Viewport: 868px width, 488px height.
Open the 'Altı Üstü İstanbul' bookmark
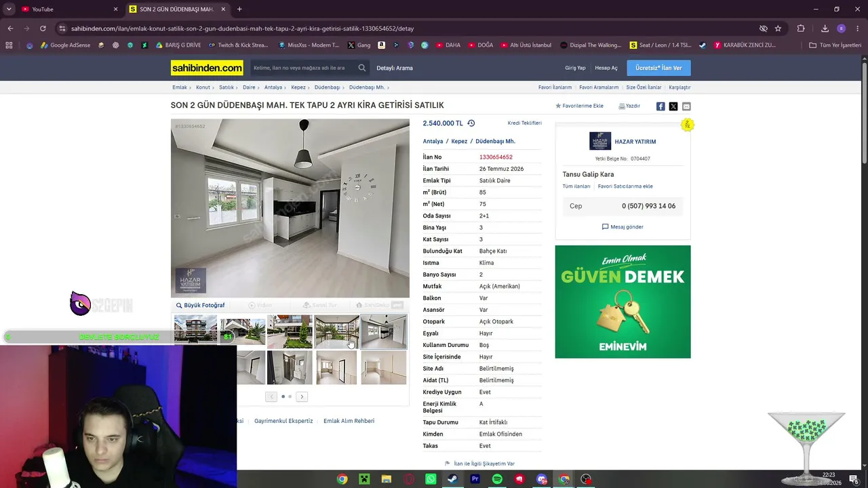pos(526,45)
